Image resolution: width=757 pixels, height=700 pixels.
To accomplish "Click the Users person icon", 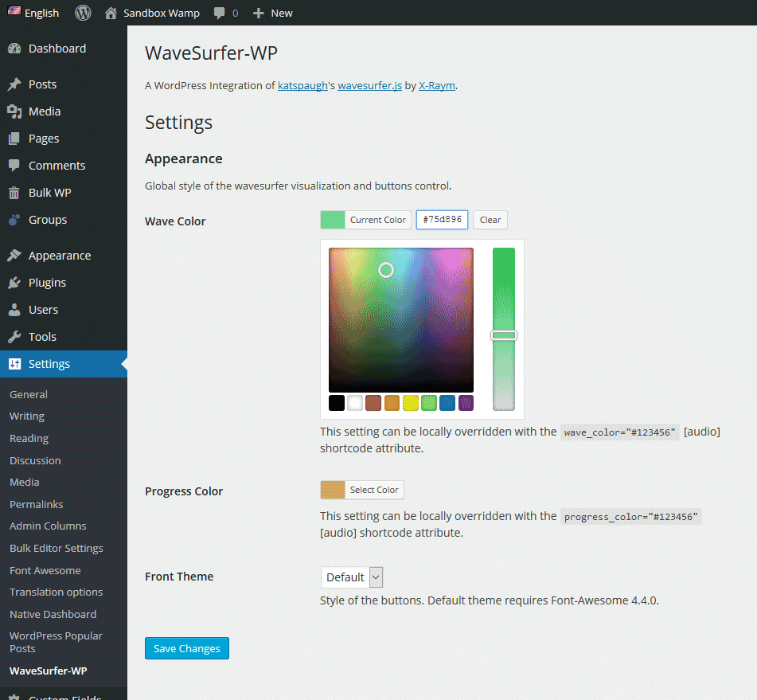I will (14, 310).
